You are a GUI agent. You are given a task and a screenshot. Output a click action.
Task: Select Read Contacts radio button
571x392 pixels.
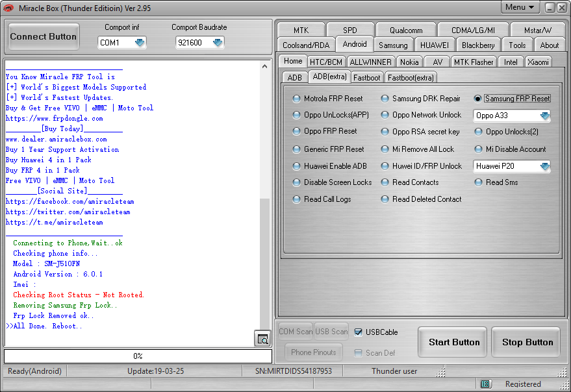[x=410, y=182]
